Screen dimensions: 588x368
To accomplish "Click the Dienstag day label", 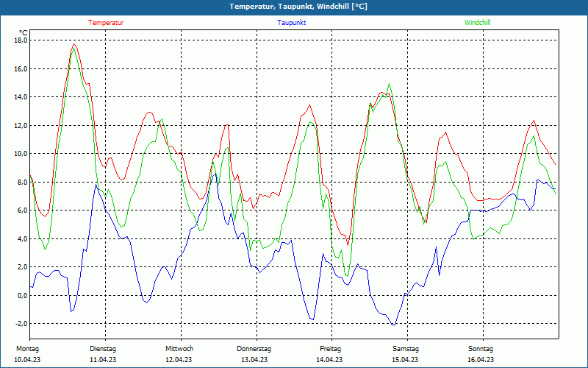I will pos(103,349).
